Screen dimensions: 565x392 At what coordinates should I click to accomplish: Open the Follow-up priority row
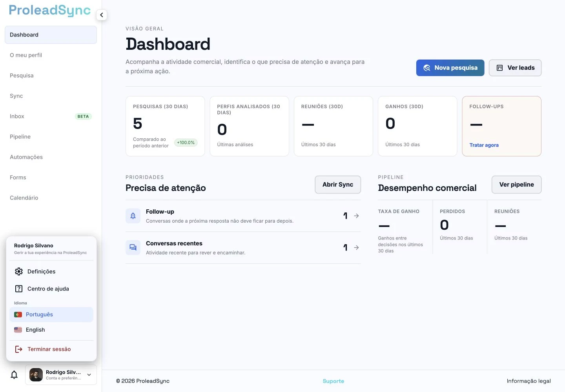tap(243, 216)
